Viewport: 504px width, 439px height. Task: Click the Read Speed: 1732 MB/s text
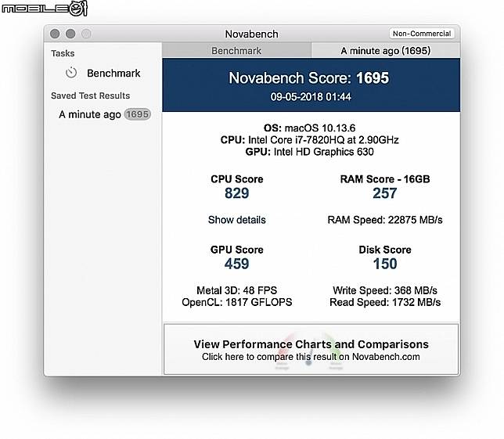coord(385,302)
